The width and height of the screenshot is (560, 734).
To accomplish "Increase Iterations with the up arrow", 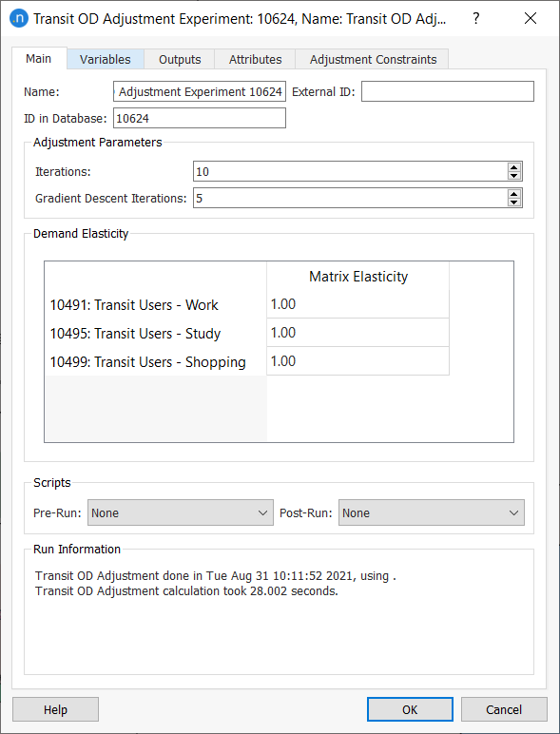I will click(x=514, y=167).
